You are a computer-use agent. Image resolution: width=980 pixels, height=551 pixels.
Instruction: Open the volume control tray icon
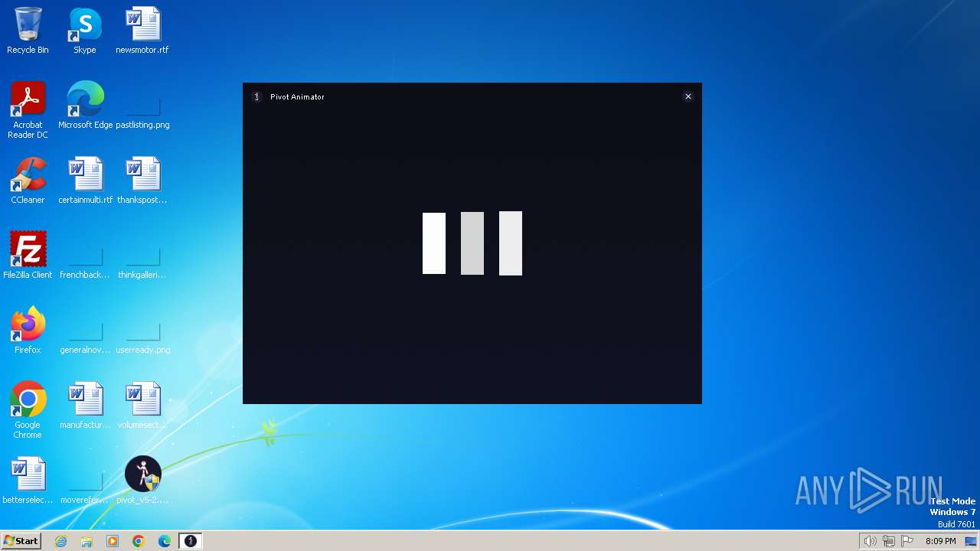(870, 541)
